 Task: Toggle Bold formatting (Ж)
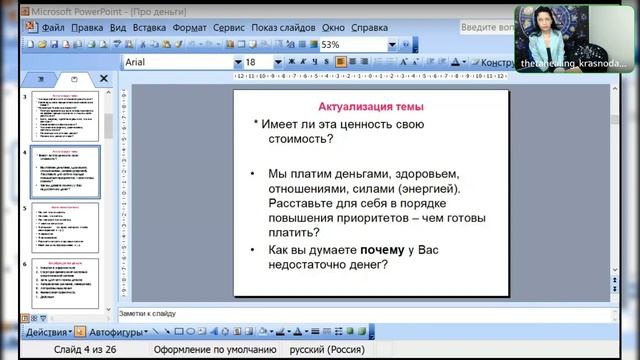(x=291, y=62)
